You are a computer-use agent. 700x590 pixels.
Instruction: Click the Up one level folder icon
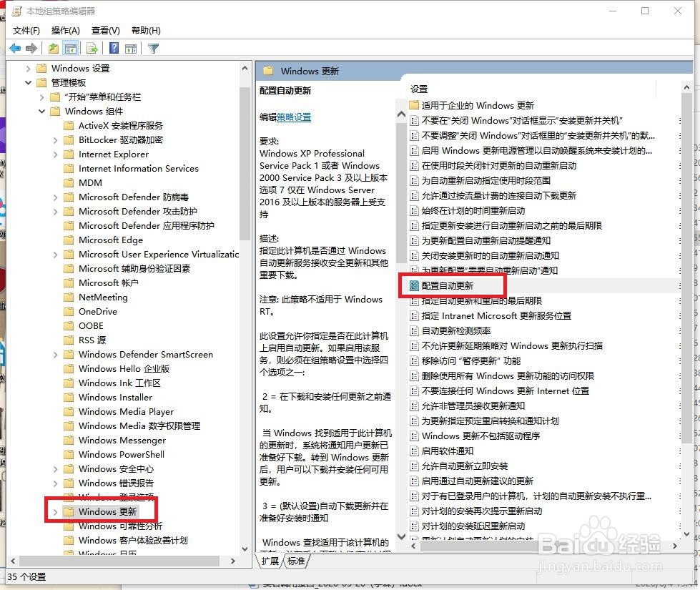point(54,48)
